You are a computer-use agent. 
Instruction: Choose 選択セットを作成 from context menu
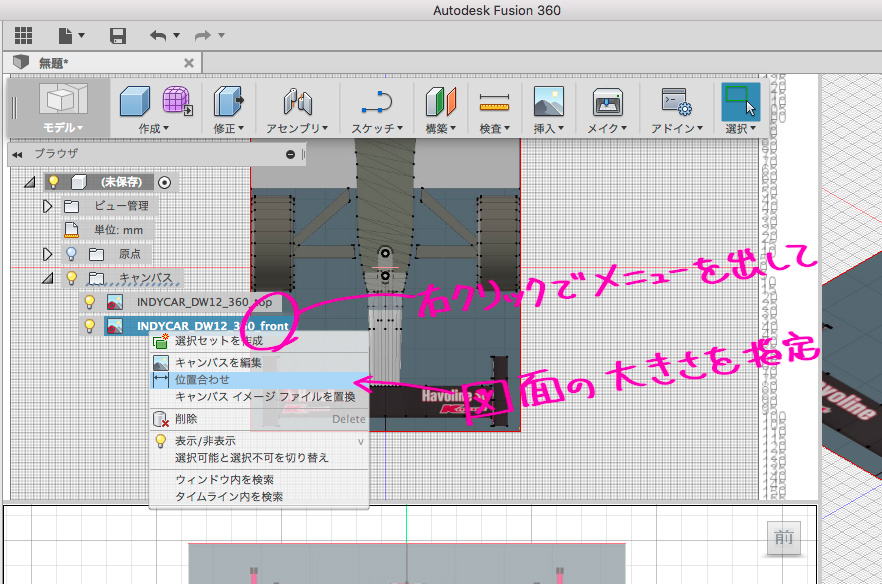(259, 341)
